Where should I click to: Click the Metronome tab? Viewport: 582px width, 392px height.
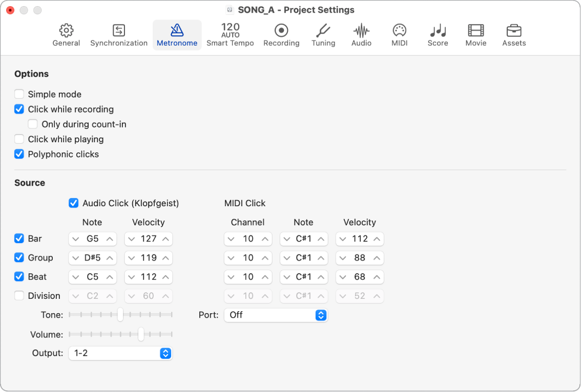[177, 34]
